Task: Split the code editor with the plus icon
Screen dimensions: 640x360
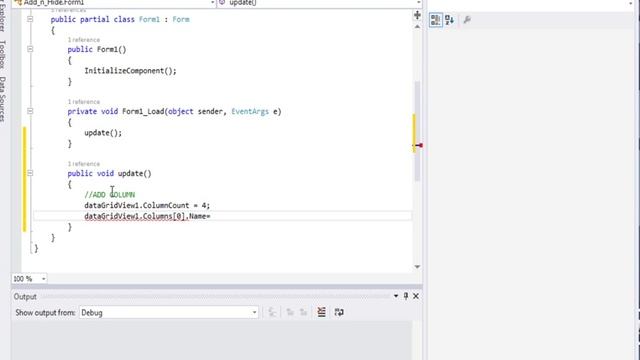Action: [x=417, y=15]
